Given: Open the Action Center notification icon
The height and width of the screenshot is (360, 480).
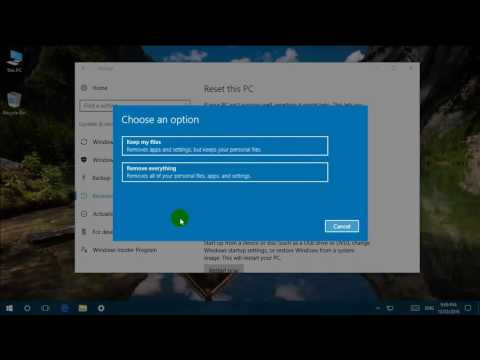Looking at the screenshot, I should click(x=468, y=308).
